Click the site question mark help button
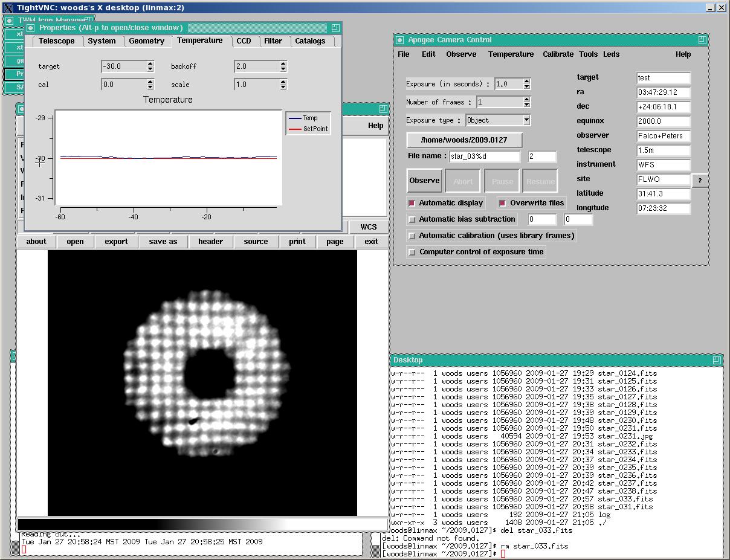This screenshot has height=560, width=730. tap(700, 180)
